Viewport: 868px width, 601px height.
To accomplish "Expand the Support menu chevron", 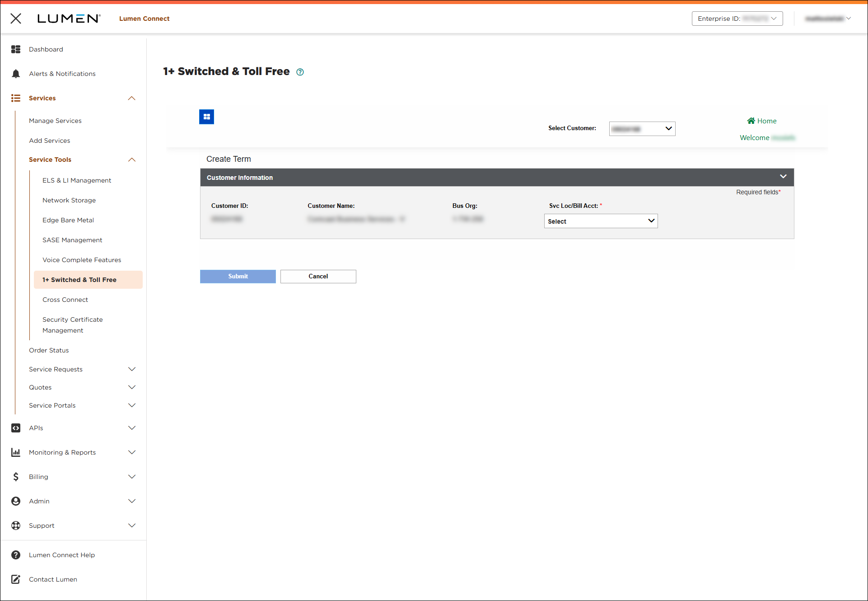I will point(132,526).
